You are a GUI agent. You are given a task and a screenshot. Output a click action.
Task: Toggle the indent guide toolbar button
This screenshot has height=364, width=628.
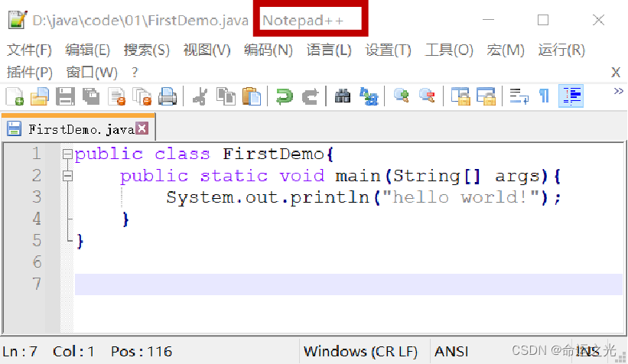[571, 96]
